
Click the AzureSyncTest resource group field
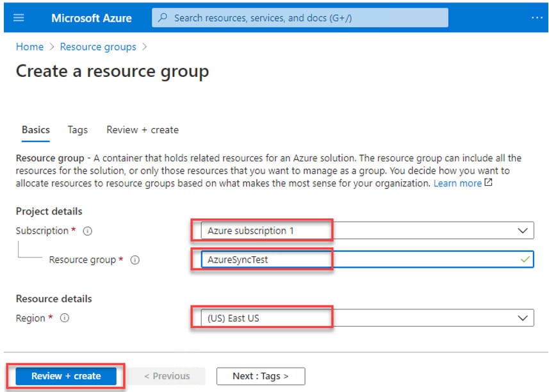click(367, 259)
